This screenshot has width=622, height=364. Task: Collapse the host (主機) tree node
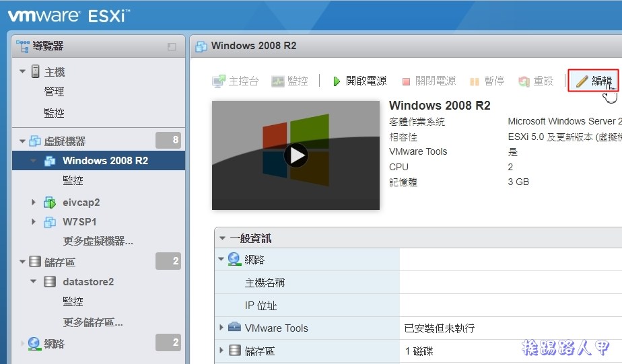(23, 72)
